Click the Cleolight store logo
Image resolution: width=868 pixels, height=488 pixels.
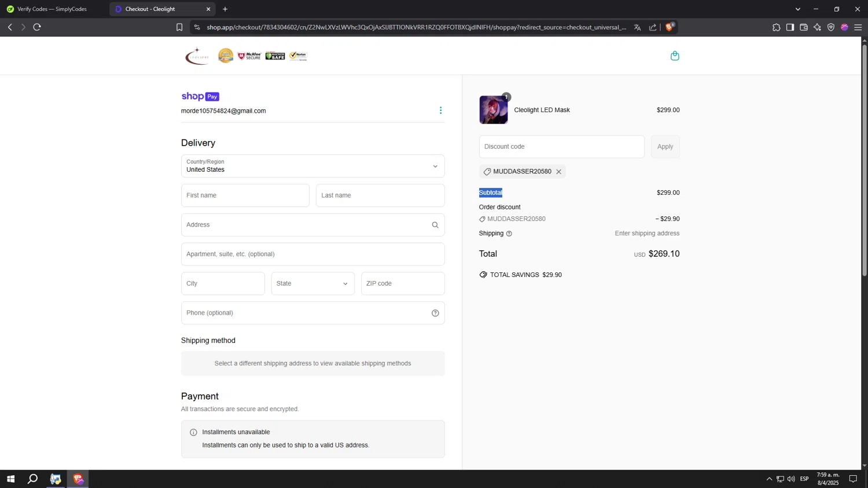(197, 56)
